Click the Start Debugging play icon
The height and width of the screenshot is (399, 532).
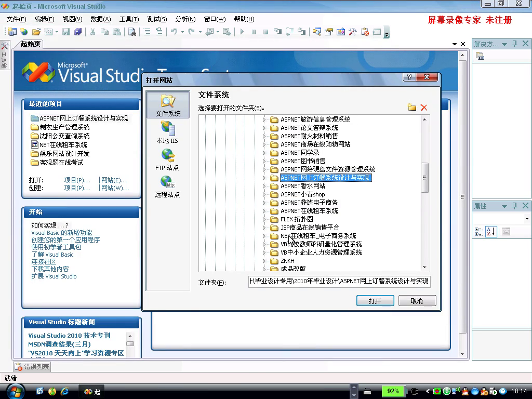pos(242,32)
